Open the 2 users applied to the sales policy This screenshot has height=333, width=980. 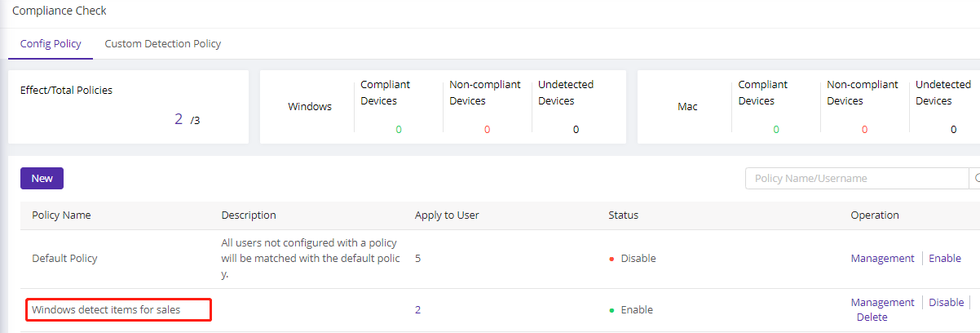click(x=418, y=310)
